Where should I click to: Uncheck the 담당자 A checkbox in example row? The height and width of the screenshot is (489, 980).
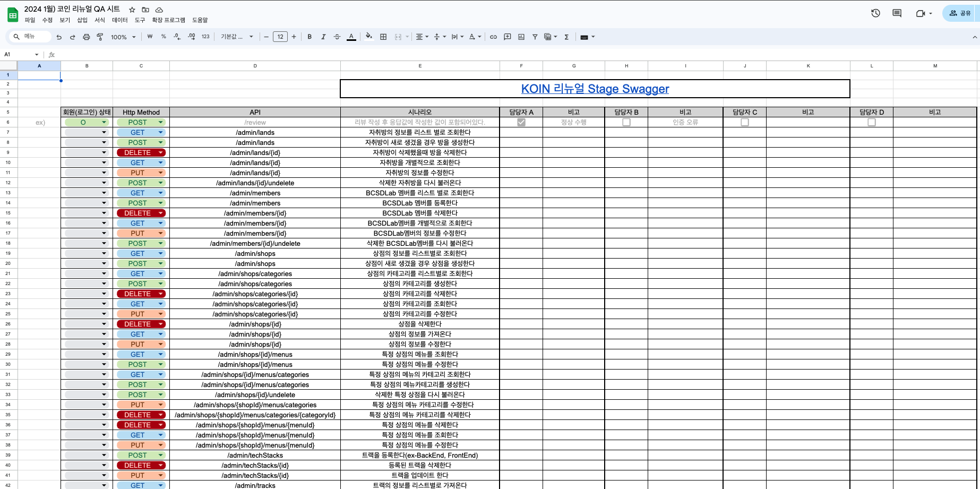[521, 122]
